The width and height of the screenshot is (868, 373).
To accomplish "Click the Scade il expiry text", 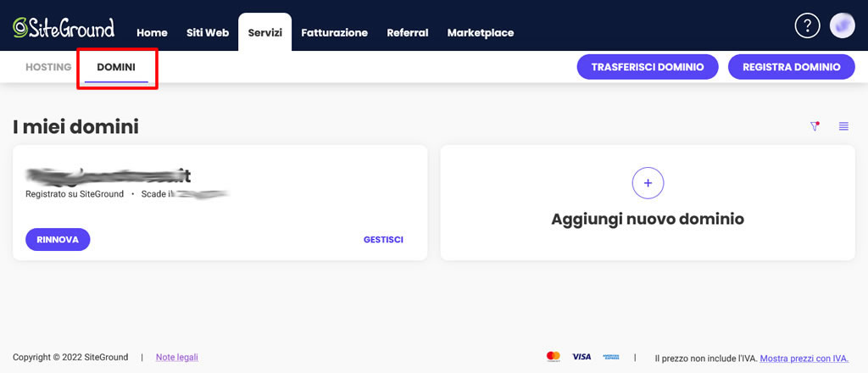I will [185, 194].
